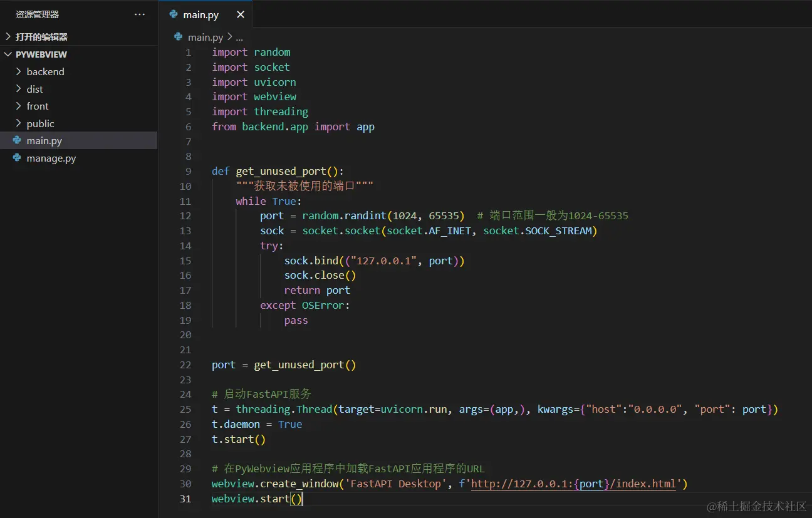This screenshot has height=518, width=812.
Task: Close the main.py editor tab
Action: click(241, 15)
